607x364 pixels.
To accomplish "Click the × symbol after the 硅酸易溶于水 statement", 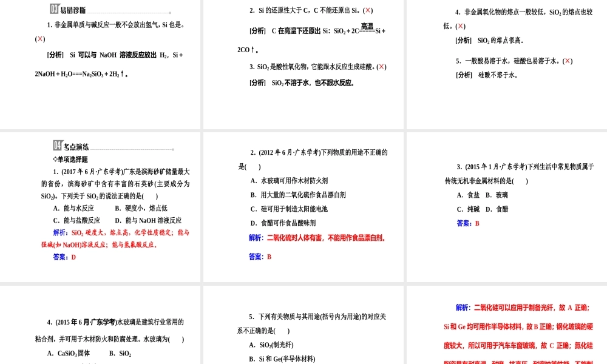I will point(567,61).
